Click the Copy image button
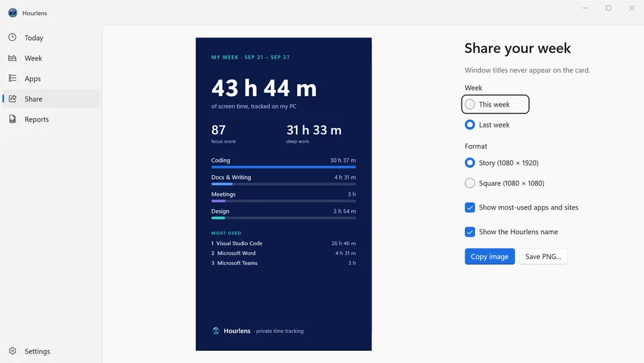Screen dimensions: 644x363 [x=490, y=256]
